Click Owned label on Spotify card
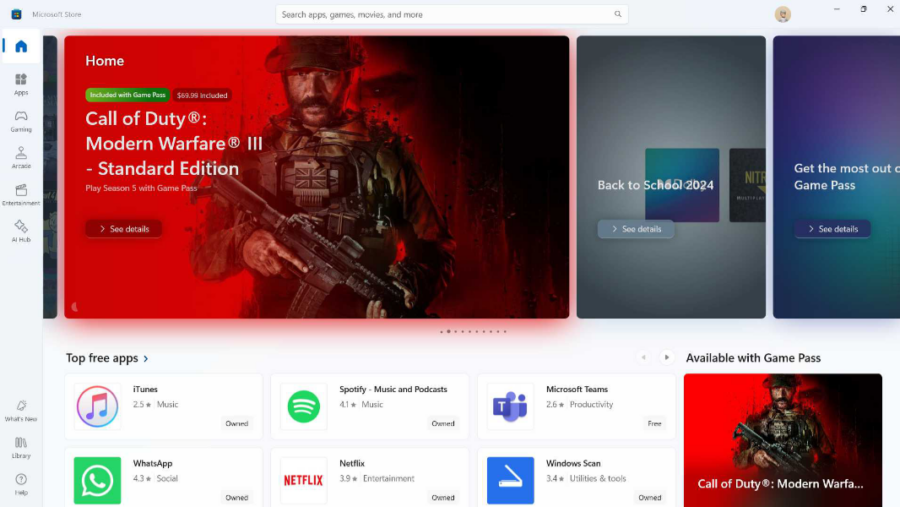 pyautogui.click(x=443, y=423)
